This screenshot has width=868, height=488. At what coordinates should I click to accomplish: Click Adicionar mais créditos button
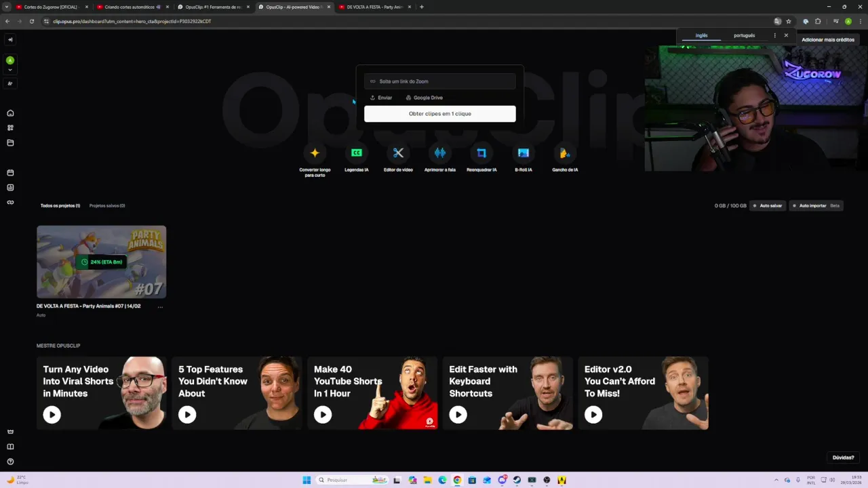point(828,40)
